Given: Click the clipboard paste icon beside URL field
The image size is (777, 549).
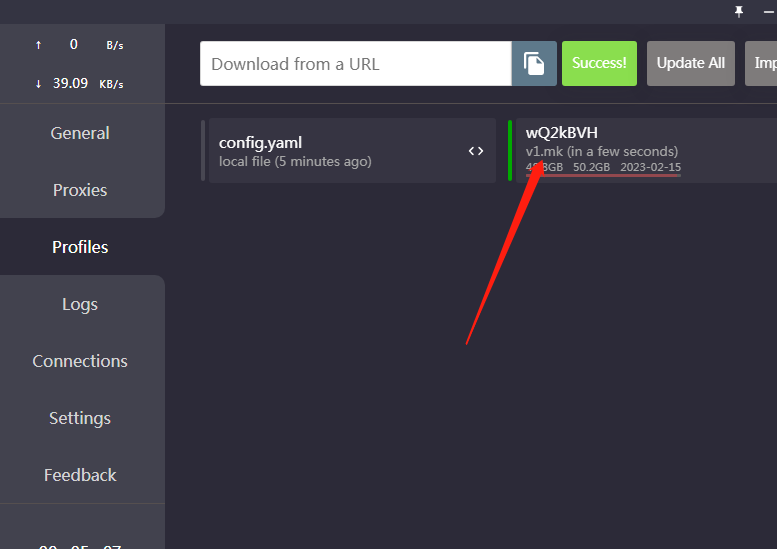Looking at the screenshot, I should (x=534, y=63).
